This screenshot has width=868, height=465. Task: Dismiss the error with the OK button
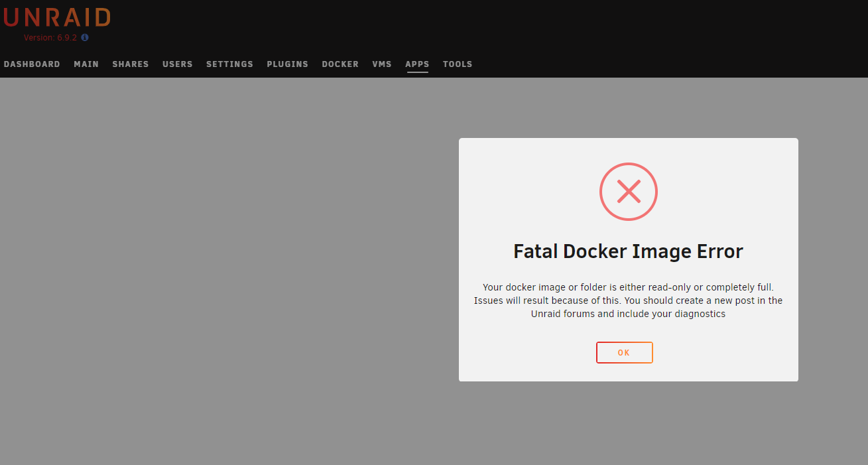[624, 352]
